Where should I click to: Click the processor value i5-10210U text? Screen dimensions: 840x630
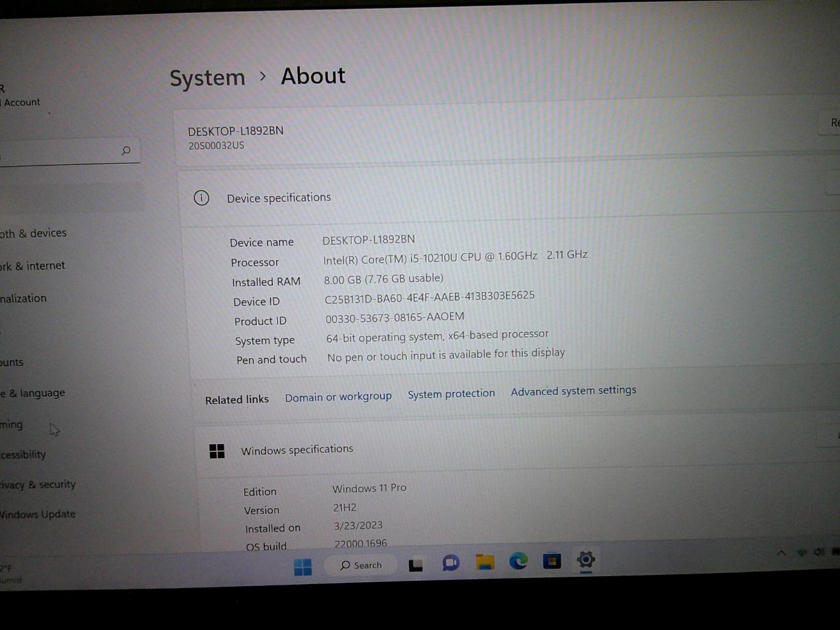455,257
